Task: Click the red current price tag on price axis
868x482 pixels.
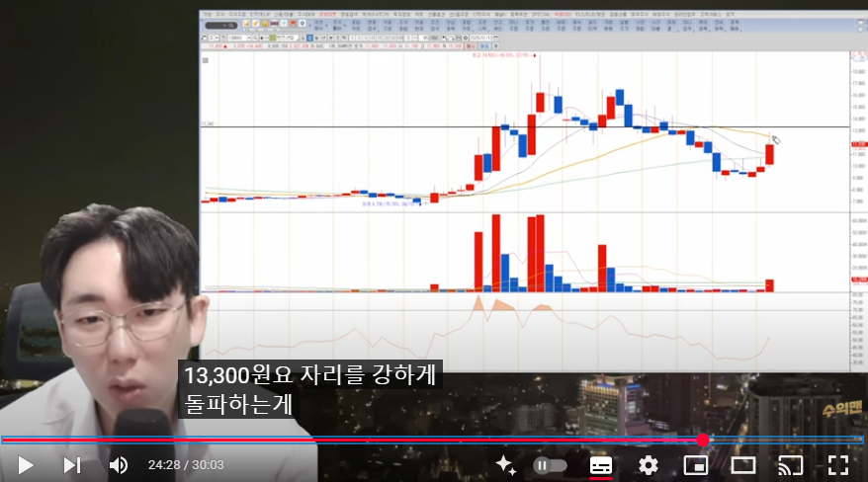Action: point(859,144)
